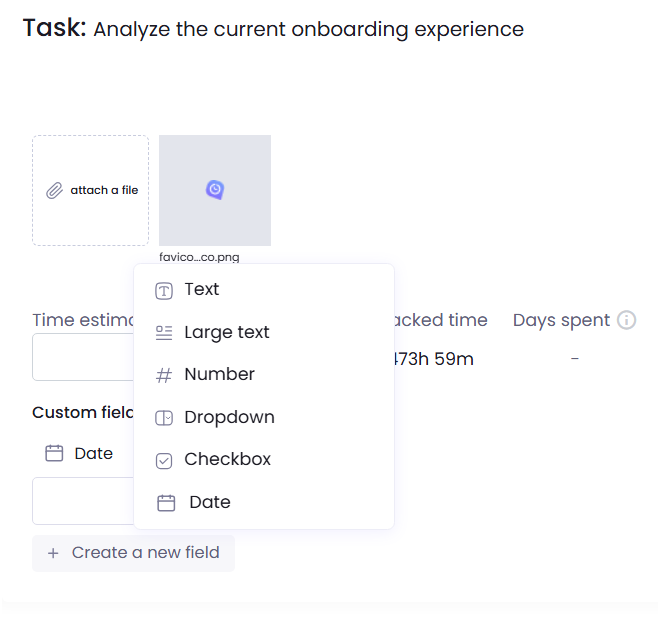Click the plus icon on Create field
The image size is (658, 621).
(x=53, y=553)
